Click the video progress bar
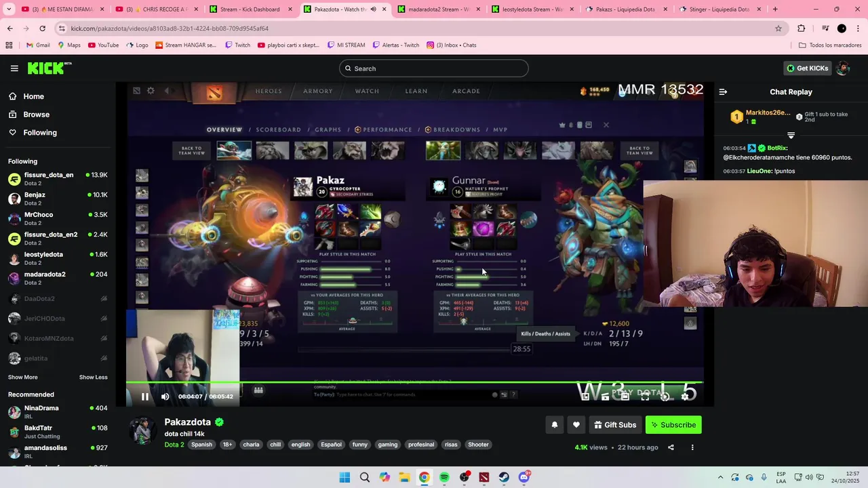868x488 pixels. point(414,382)
